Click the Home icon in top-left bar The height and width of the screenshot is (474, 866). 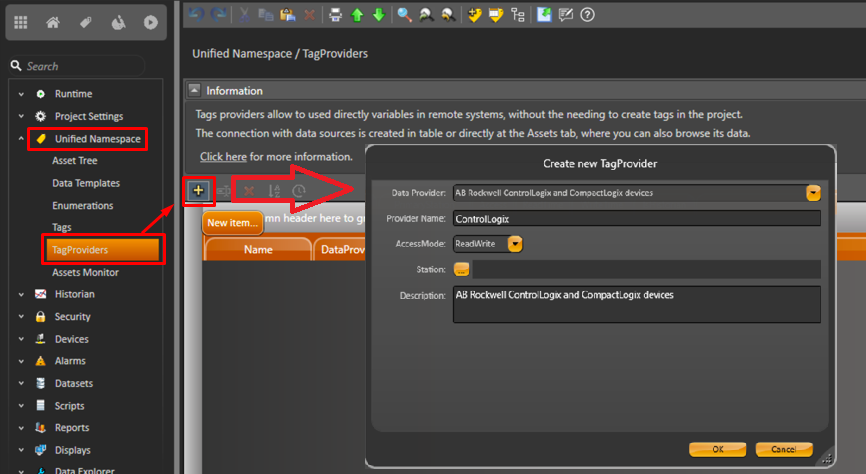click(x=53, y=22)
